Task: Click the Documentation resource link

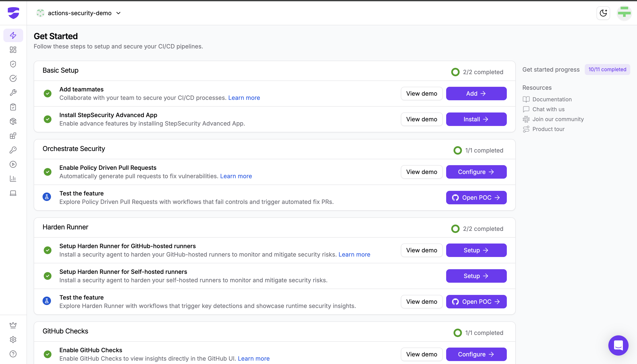Action: point(552,99)
